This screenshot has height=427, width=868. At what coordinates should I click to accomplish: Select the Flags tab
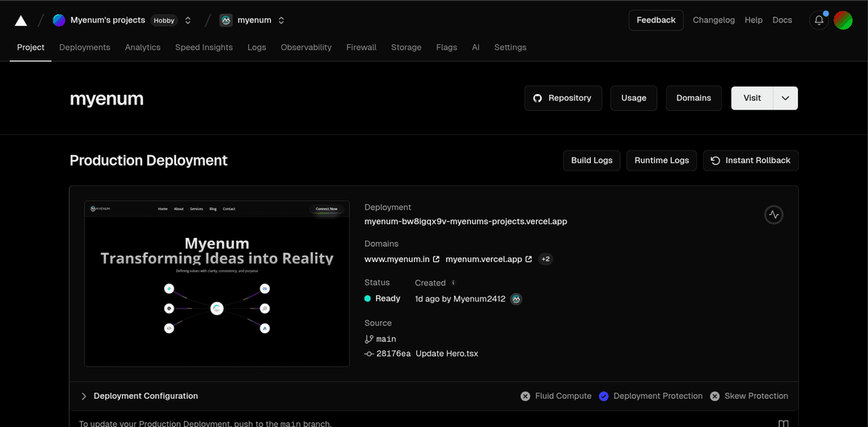click(x=447, y=47)
